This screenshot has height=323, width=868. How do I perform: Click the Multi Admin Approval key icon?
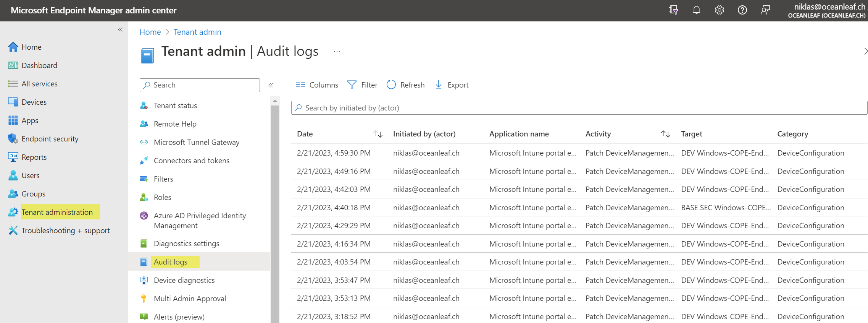pos(144,299)
